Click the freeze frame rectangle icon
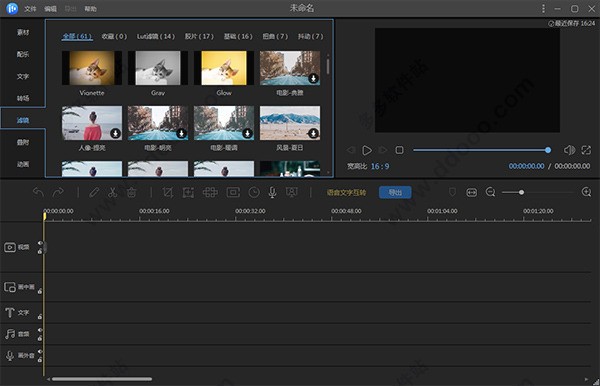Viewport: 600px width, 386px height. point(233,192)
